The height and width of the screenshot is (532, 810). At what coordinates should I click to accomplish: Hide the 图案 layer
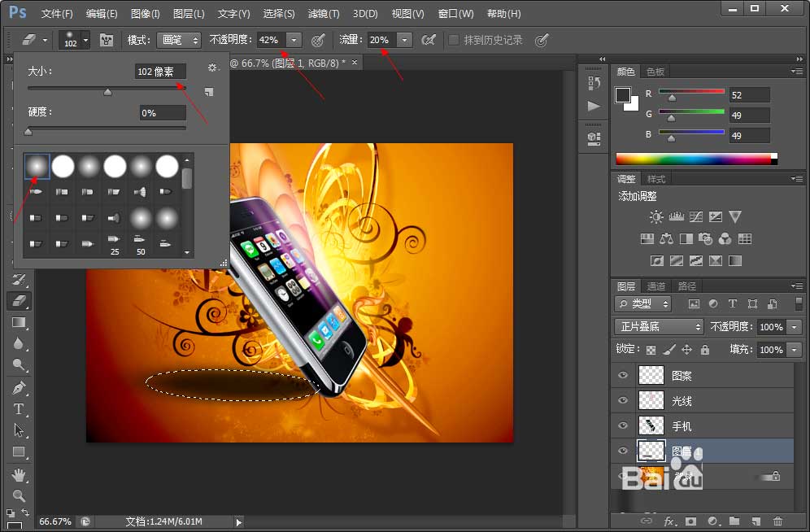pyautogui.click(x=622, y=375)
